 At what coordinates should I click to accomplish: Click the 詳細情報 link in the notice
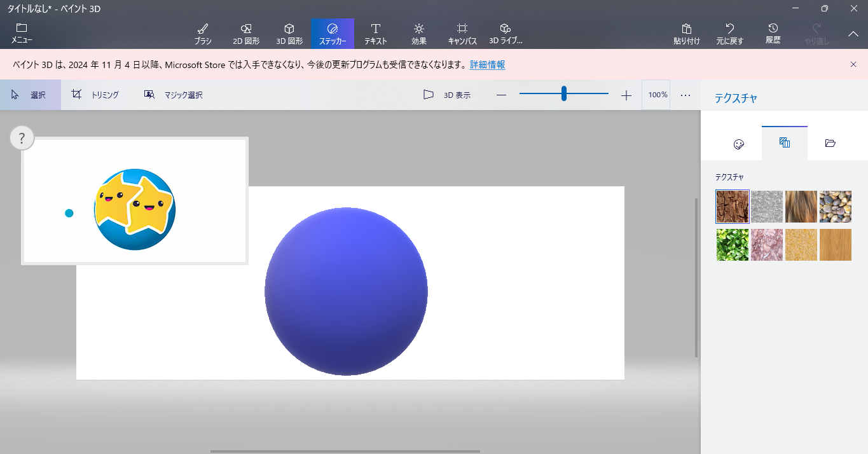point(487,65)
